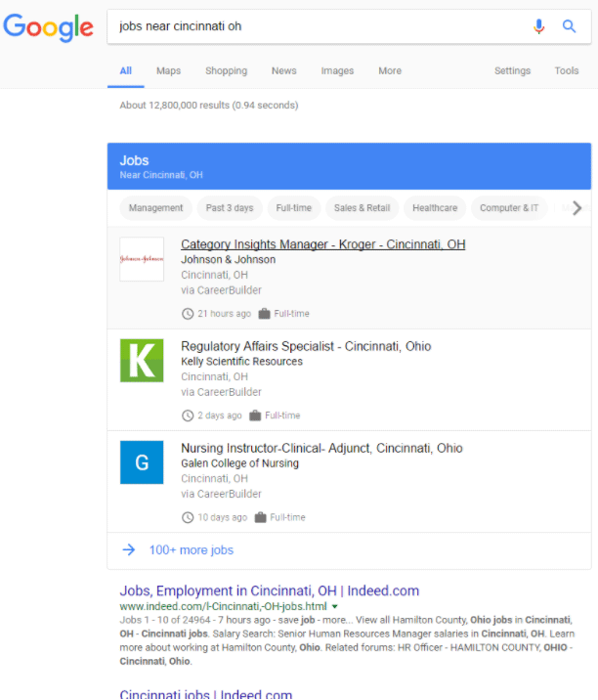Open the More search menu
This screenshot has width=598, height=700.
coord(390,70)
